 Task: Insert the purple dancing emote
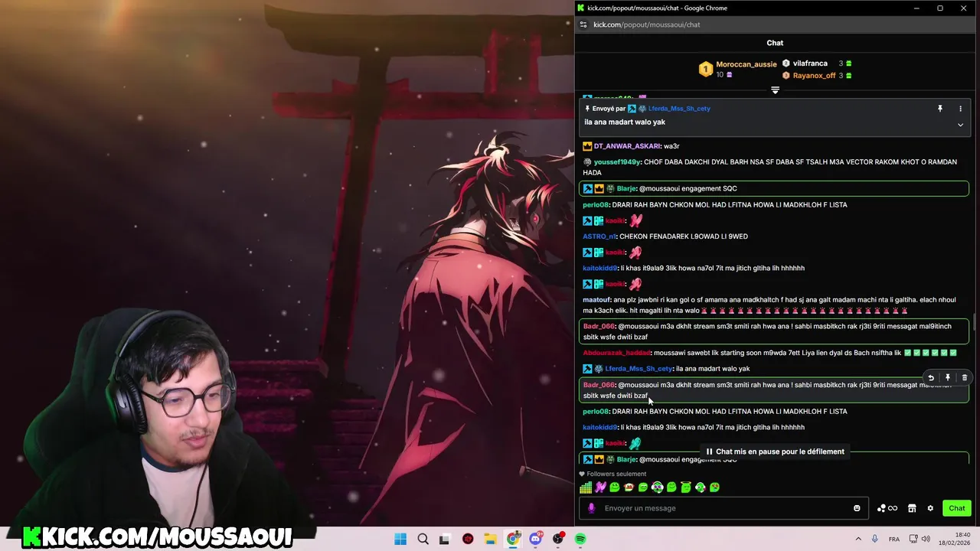(600, 487)
